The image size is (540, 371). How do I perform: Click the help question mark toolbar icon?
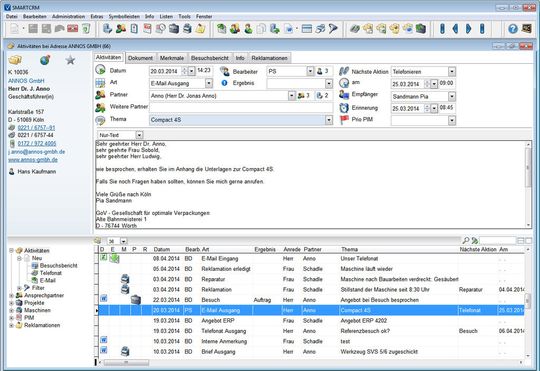513,29
